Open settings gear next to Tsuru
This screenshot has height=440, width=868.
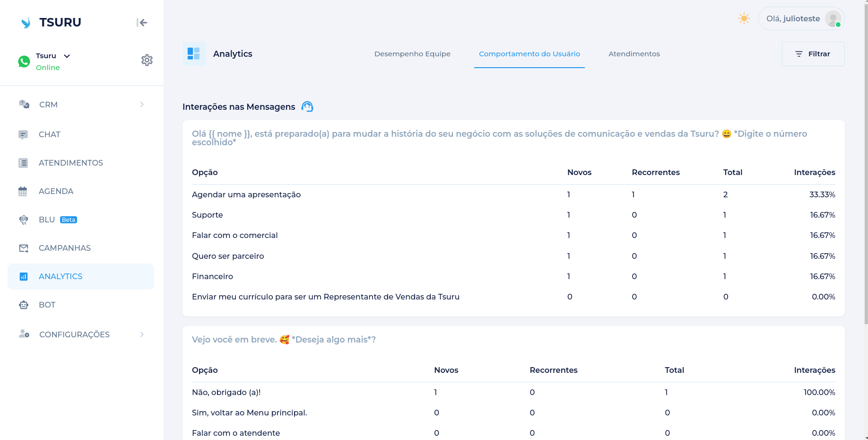point(147,60)
